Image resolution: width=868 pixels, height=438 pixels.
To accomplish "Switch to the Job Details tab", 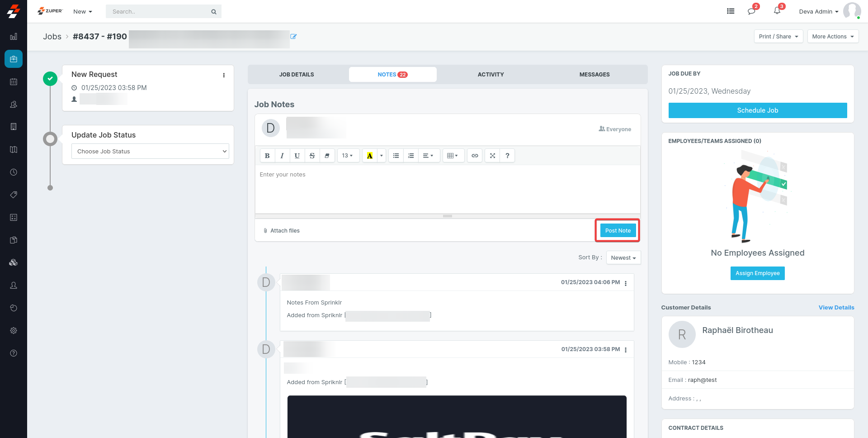I will (x=297, y=75).
